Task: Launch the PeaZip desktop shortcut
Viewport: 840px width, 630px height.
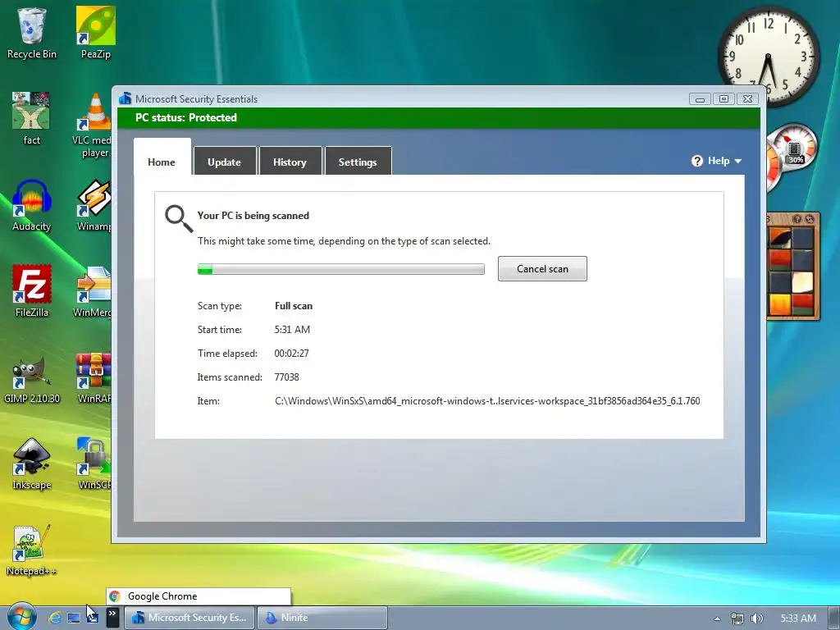Action: tap(95, 33)
